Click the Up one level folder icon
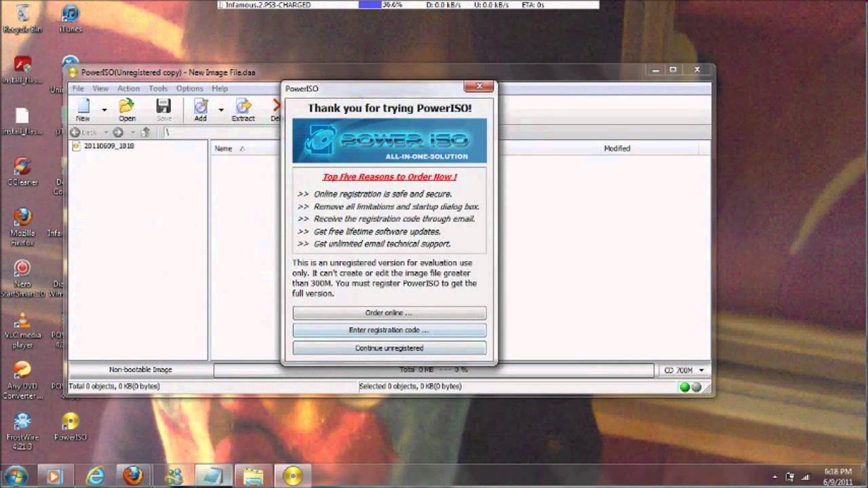Image resolution: width=868 pixels, height=488 pixels. tap(145, 133)
